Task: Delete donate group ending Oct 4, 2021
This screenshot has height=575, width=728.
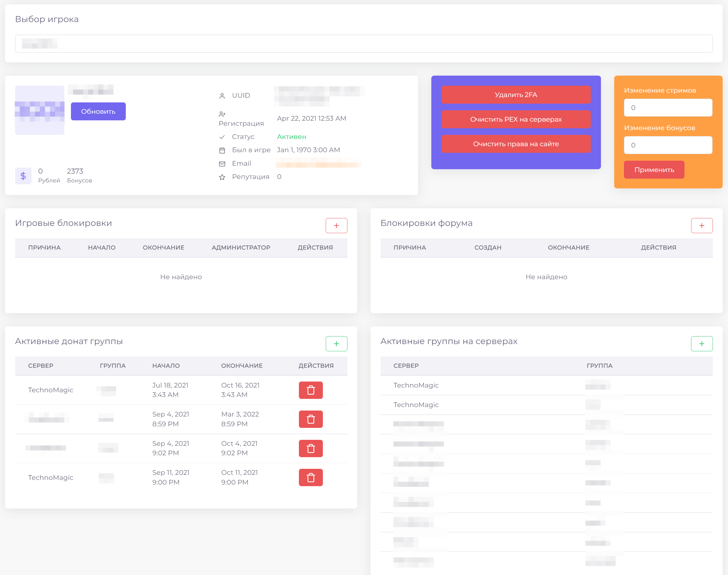Action: (x=311, y=448)
